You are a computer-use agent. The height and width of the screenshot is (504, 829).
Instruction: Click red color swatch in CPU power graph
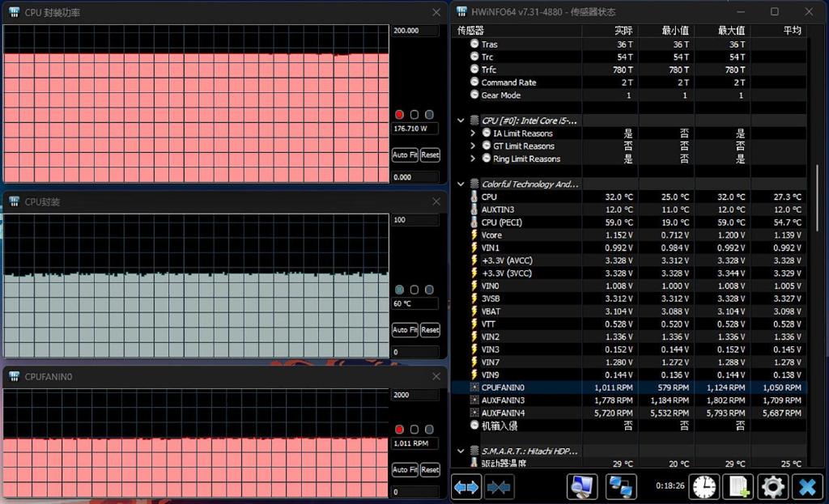click(x=399, y=115)
